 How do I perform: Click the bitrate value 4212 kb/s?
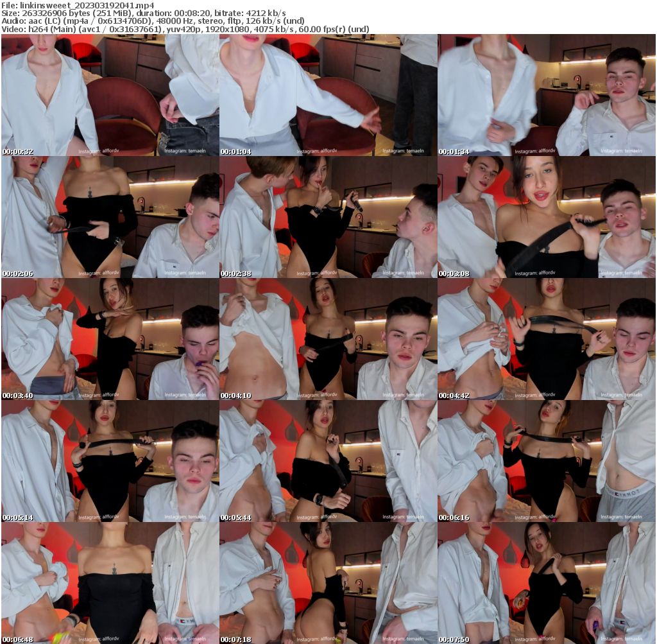click(264, 13)
